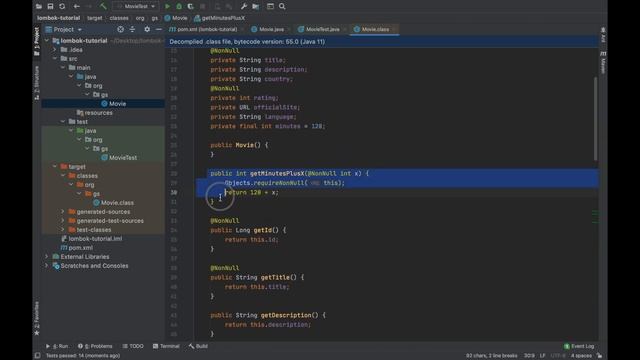Start debugging with the bug icon

point(179,7)
